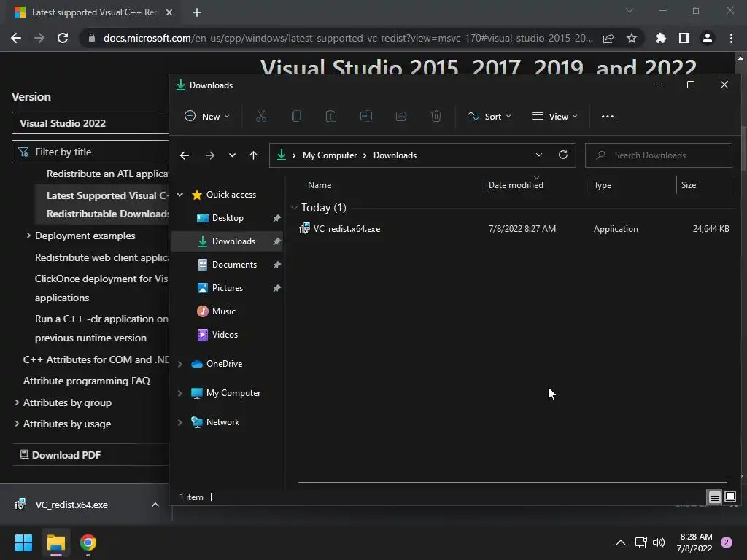
Task: Click Share this page icon in address bar
Action: [x=608, y=38]
